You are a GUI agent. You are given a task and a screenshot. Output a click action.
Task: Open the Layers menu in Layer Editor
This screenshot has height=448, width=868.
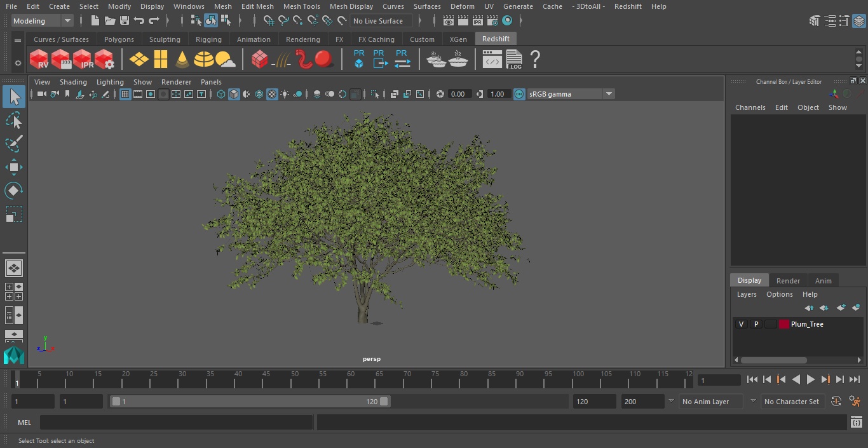tap(747, 294)
